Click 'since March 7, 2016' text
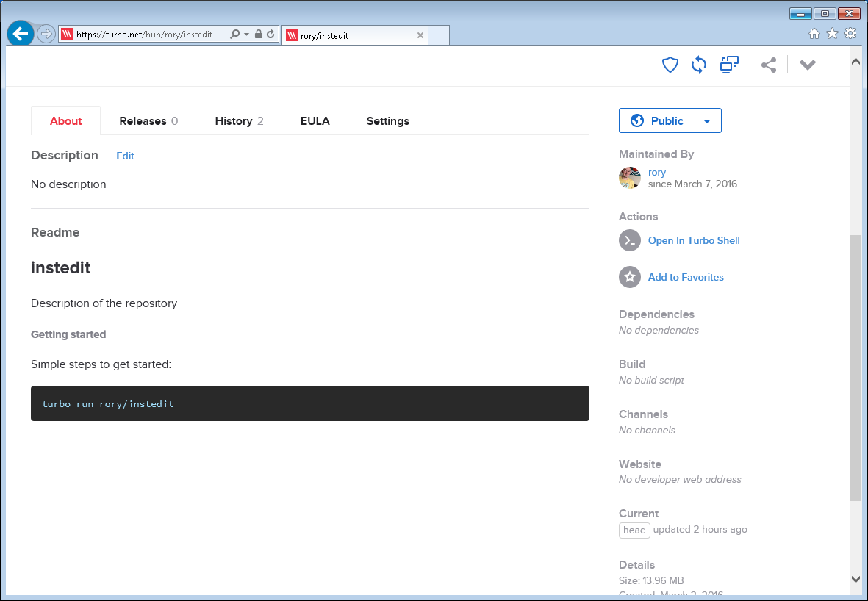The image size is (868, 601). click(692, 184)
